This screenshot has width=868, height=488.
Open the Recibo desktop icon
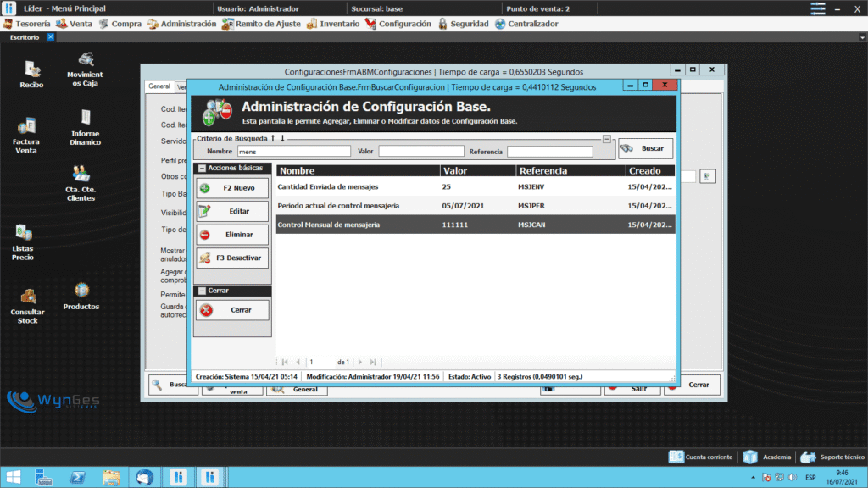point(32,71)
